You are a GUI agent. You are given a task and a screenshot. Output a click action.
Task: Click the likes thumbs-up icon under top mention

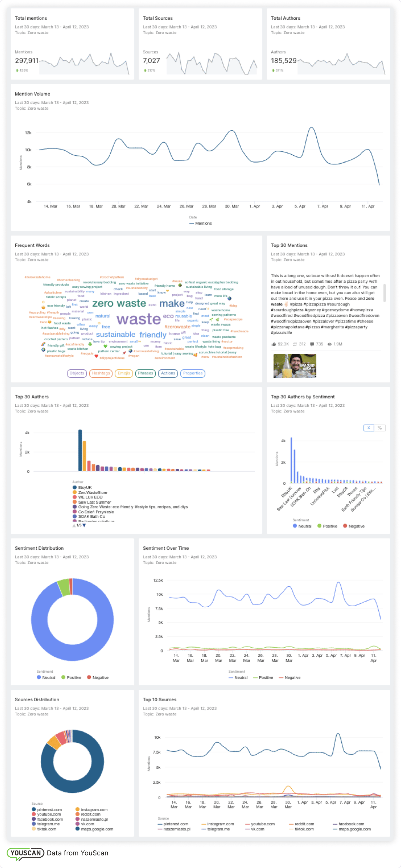pos(273,344)
